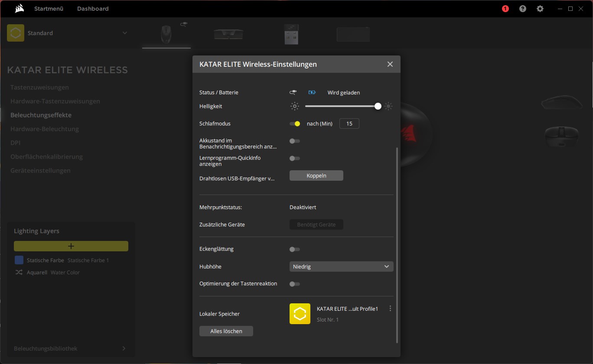
Task: Click the low brightness sun icon
Action: point(295,106)
